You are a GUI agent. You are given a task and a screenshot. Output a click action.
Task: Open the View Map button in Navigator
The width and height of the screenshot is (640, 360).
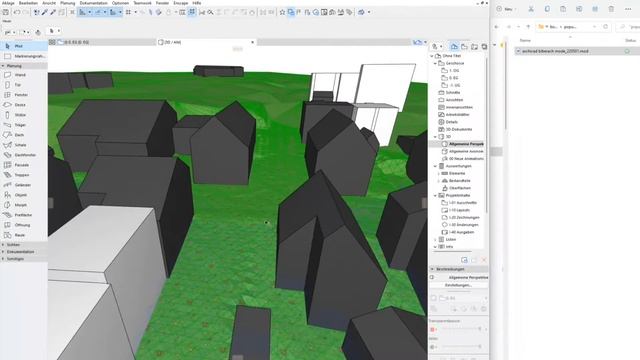tap(464, 47)
